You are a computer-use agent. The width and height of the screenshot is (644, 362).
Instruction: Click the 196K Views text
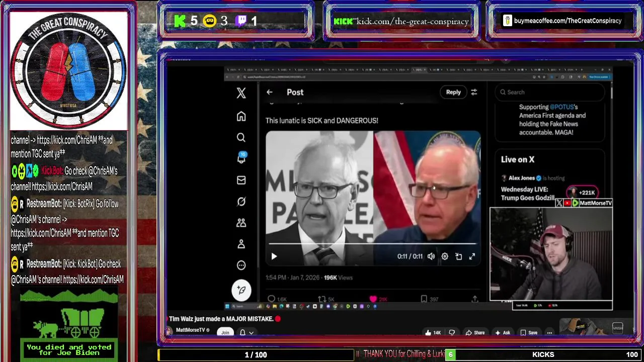tap(338, 278)
